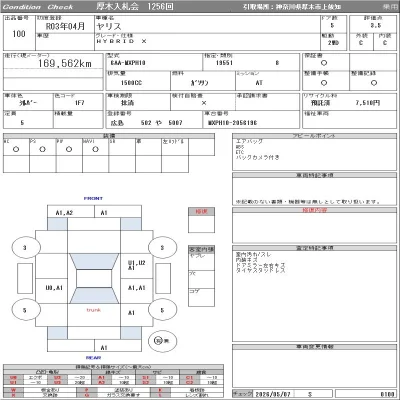Click the 保証書 circle mark
The height and width of the screenshot is (400, 400).
(324, 63)
